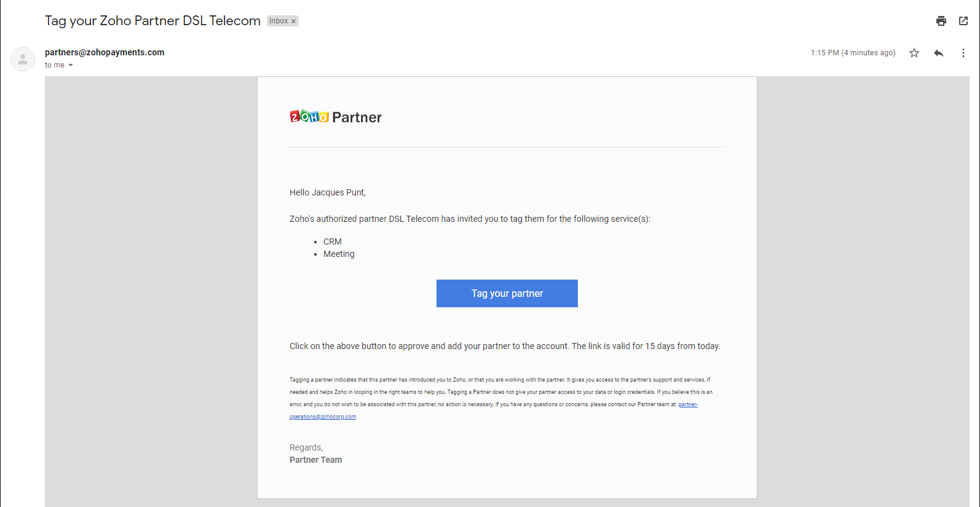980x507 pixels.
Task: Click the timestamp '1:15 PM (4 minutes ago)'
Action: [x=853, y=53]
